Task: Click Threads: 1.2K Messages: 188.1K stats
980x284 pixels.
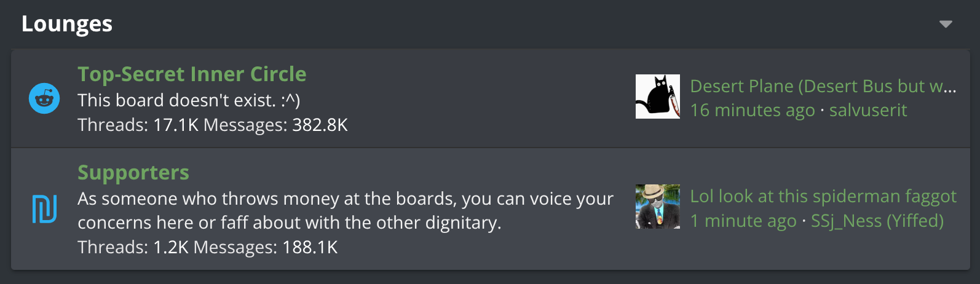Action: coord(208,247)
